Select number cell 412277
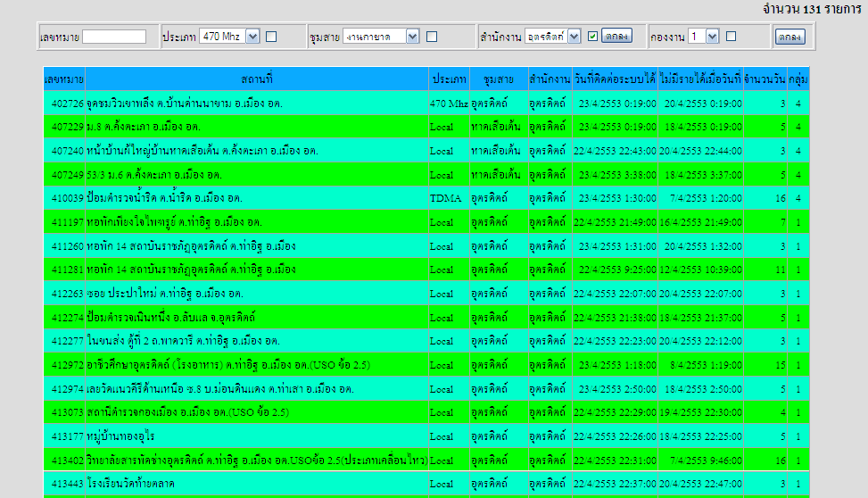Screen dimensions: 868x498 tap(64, 341)
